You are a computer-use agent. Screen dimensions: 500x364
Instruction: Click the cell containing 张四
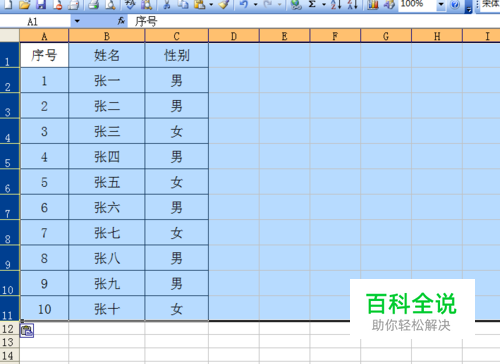coord(107,157)
